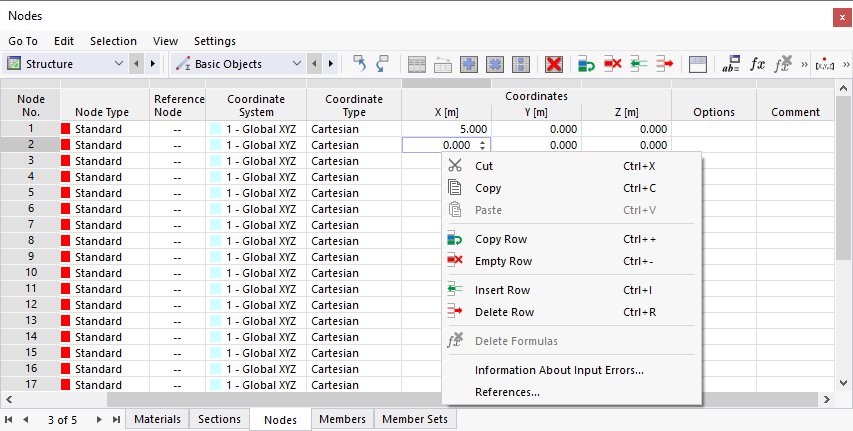Viewport: 853px width, 431px height.
Task: Click the red X delete toolbar icon
Action: pos(554,64)
